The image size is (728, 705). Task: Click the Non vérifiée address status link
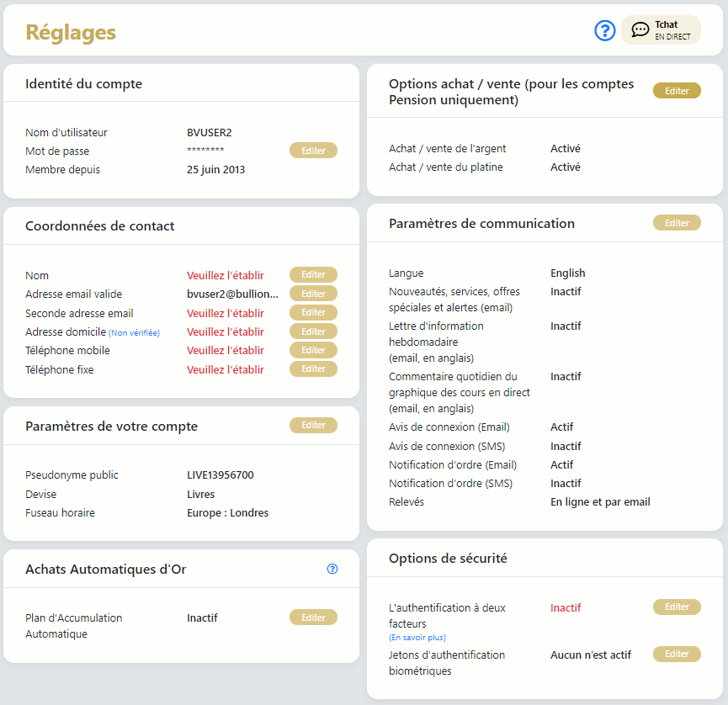tap(134, 333)
